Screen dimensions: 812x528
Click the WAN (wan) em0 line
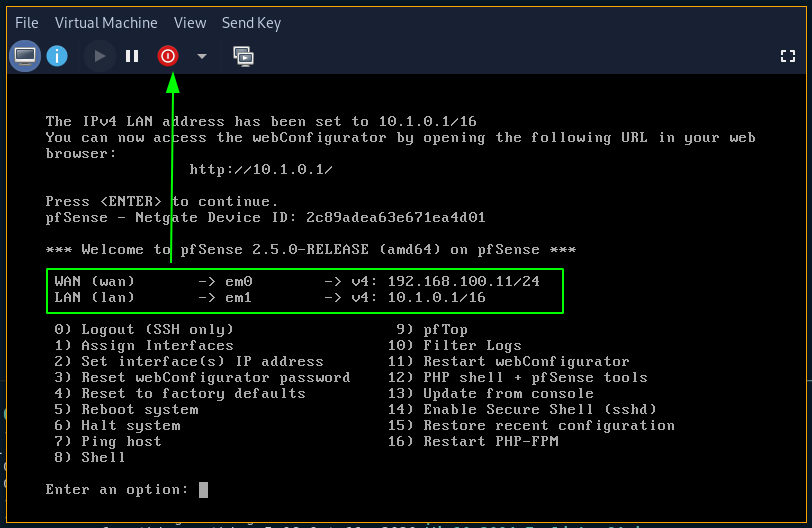point(297,282)
